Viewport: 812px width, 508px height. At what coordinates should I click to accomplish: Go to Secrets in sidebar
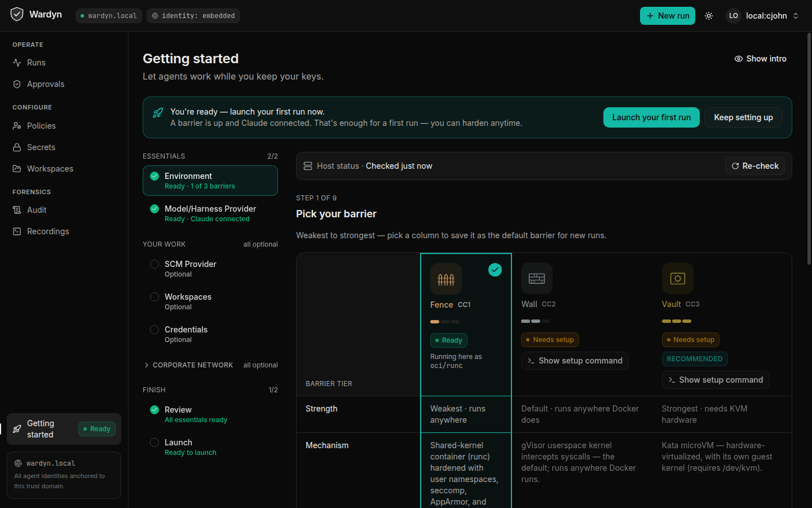point(64,147)
